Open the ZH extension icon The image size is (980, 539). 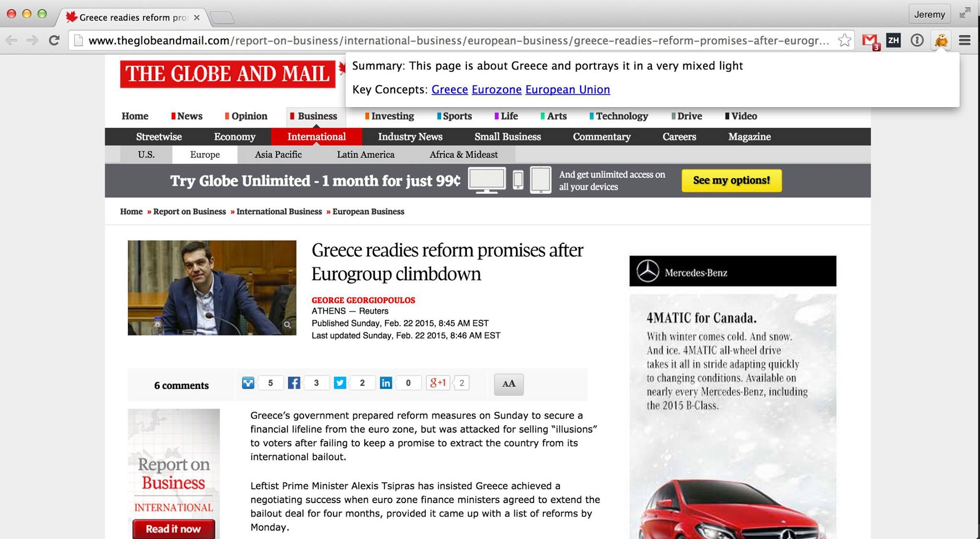893,41
